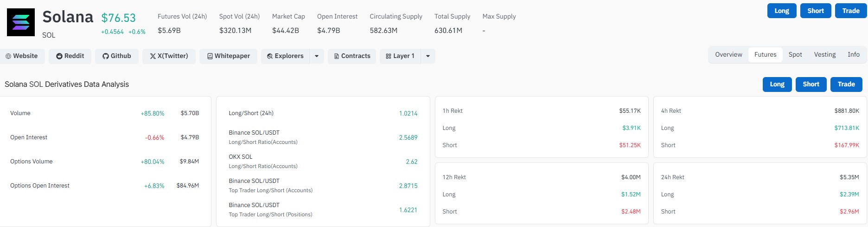Click the top header Long button
This screenshot has width=868, height=227.
782,11
